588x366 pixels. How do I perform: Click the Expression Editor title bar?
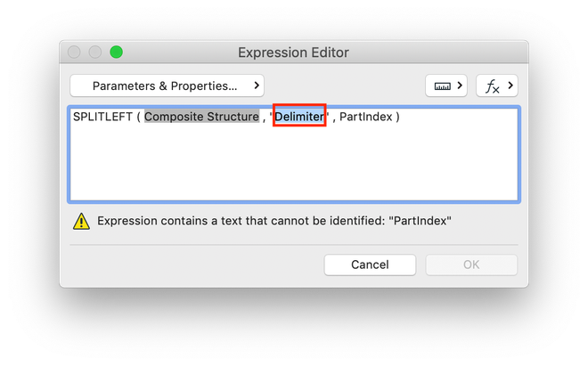293,53
